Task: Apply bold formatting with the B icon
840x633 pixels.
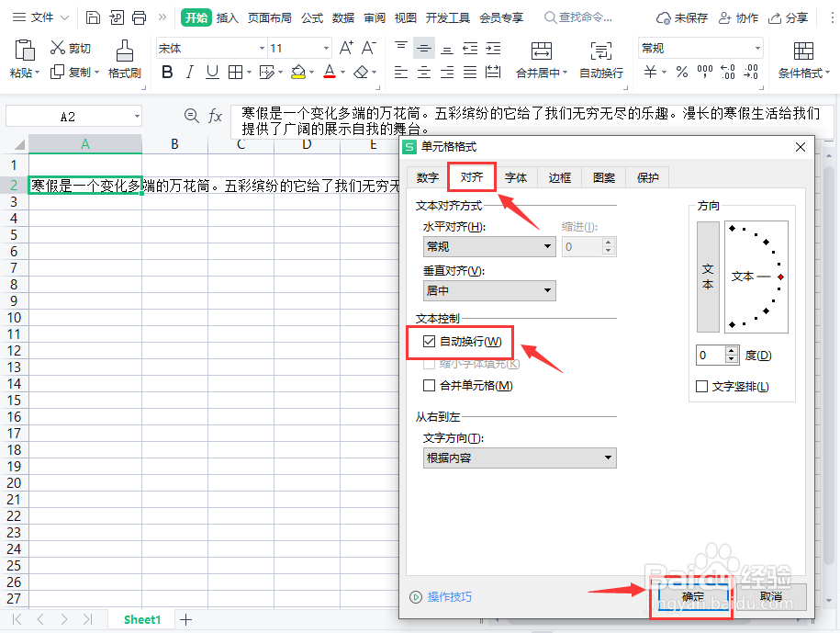Action: [168, 71]
